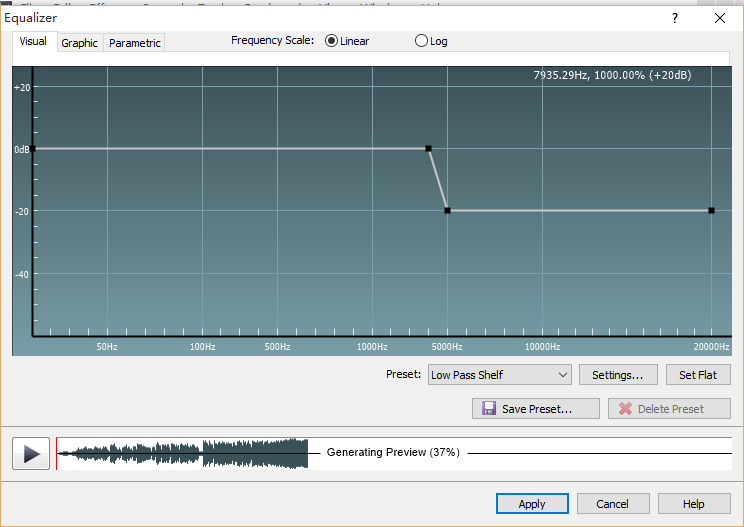Click the curve node at 5000Hz, -20dB
Image resolution: width=744 pixels, height=527 pixels.
(447, 210)
